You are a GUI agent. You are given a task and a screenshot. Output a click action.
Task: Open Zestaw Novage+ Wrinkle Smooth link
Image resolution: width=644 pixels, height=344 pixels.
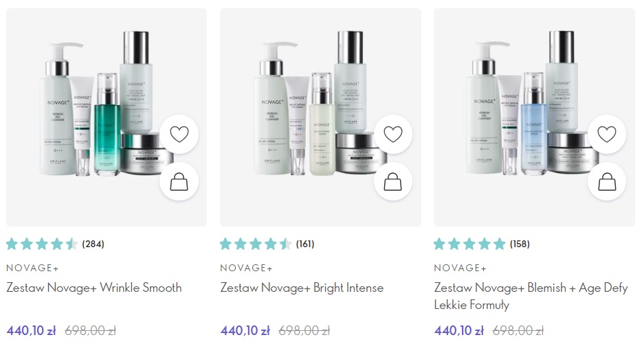pos(94,287)
